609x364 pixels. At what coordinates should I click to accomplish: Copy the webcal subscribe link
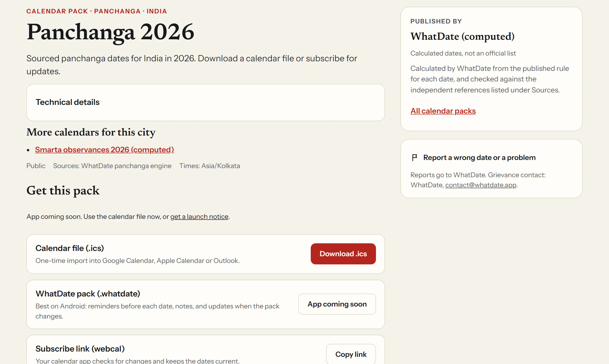pos(351,354)
